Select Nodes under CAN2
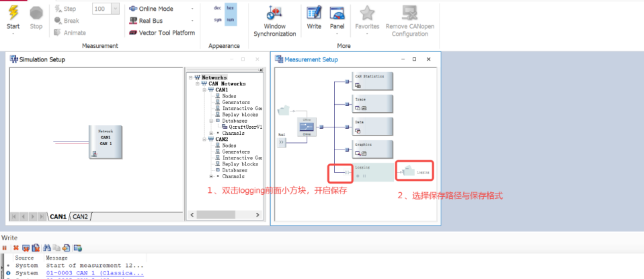The image size is (644, 279). coord(229,146)
